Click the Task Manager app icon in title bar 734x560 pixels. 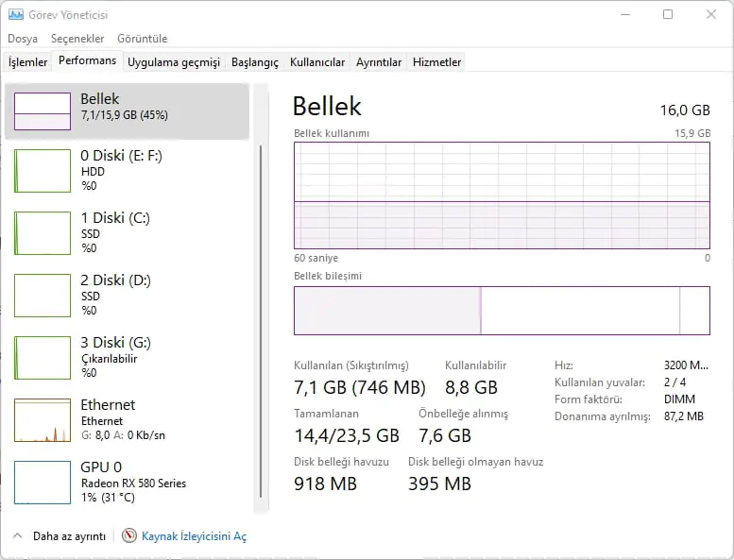[x=16, y=15]
